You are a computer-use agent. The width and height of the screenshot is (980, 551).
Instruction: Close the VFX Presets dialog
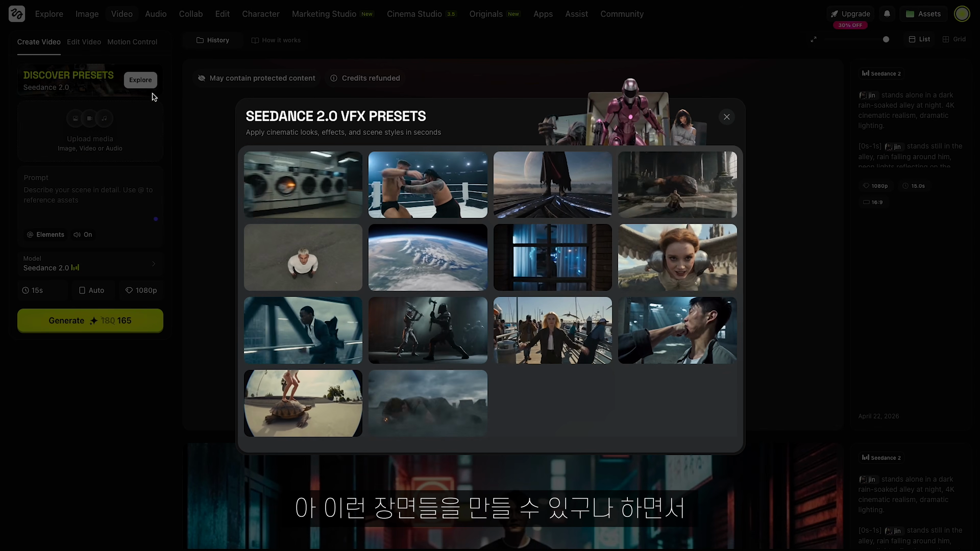coord(727,117)
